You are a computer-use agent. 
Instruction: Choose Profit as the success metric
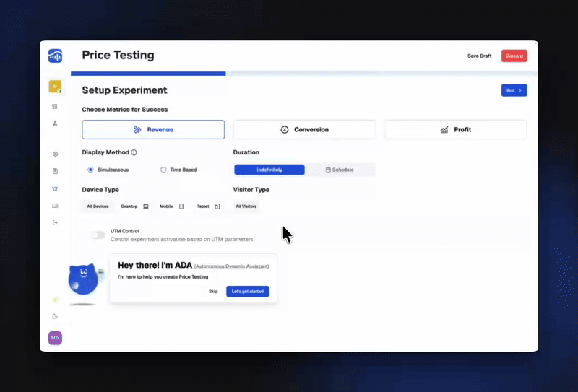coord(455,129)
